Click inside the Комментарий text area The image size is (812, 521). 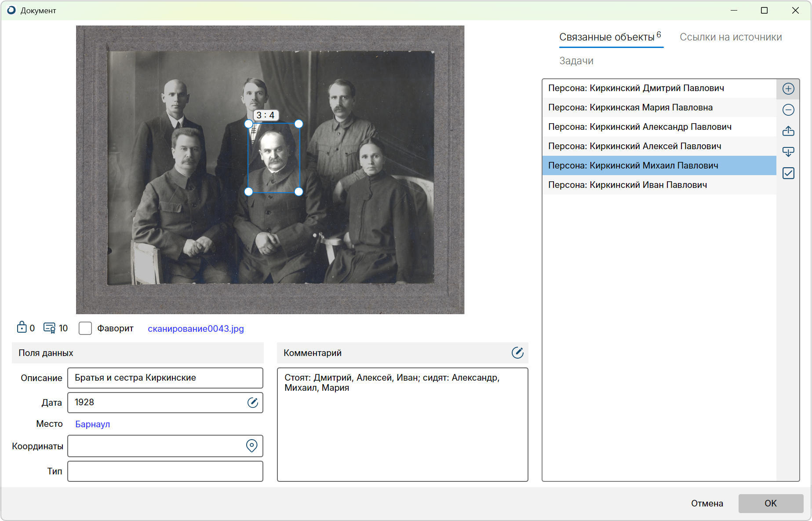coord(402,425)
